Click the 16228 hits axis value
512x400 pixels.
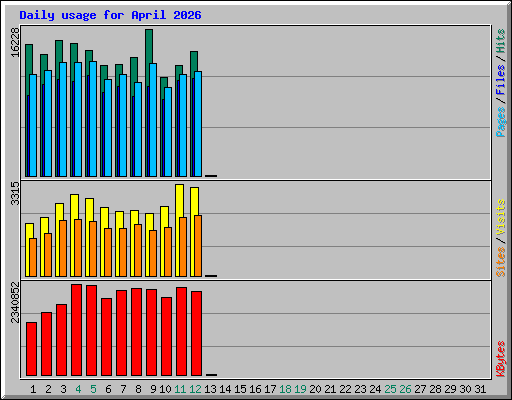click(15, 42)
